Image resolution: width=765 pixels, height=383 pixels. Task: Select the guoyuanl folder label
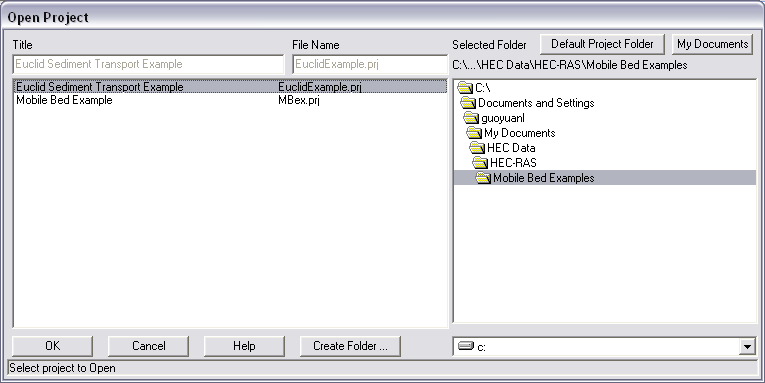point(503,118)
